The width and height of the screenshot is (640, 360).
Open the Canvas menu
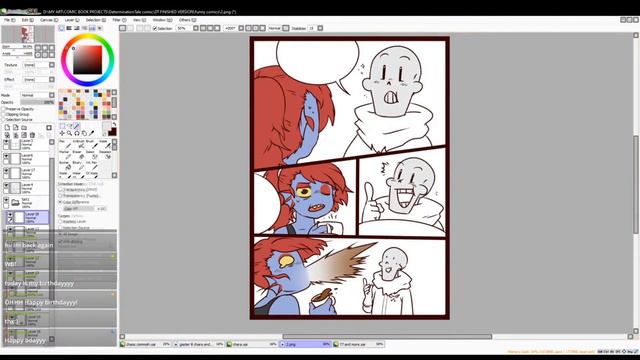coord(49,20)
